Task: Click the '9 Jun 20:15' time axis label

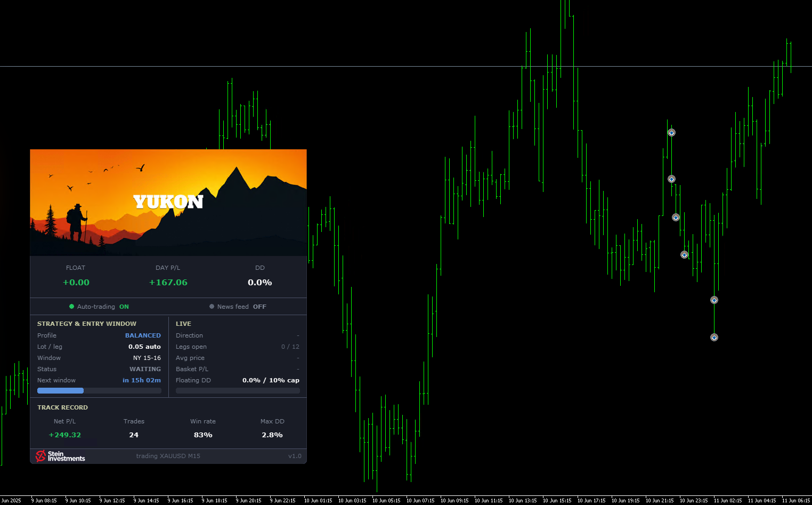Action: [x=249, y=501]
